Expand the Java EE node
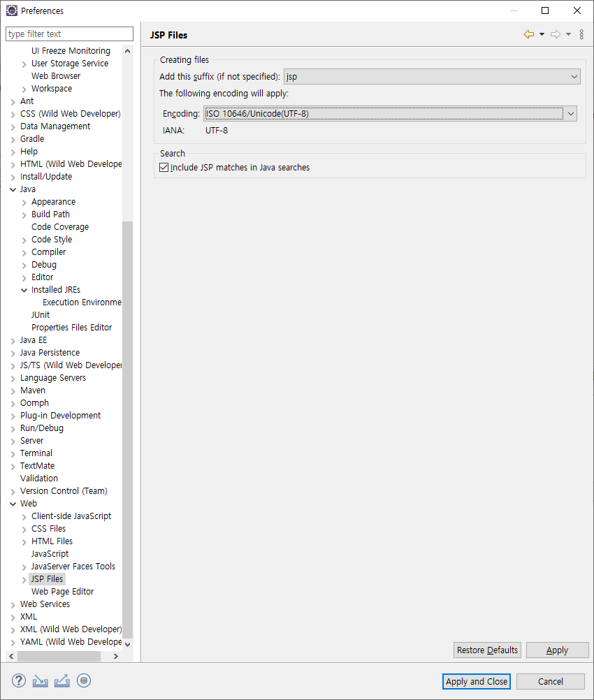Screen dimensions: 594x700 (x=13, y=341)
